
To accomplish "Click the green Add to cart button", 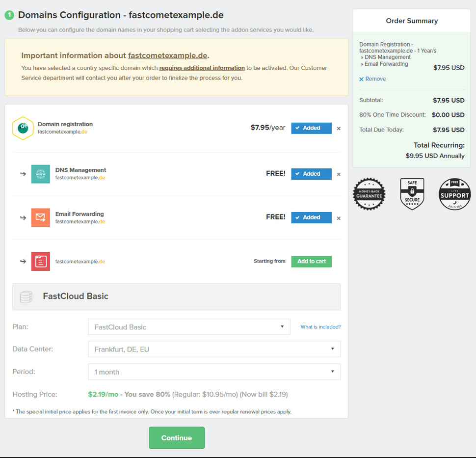I will tap(312, 262).
